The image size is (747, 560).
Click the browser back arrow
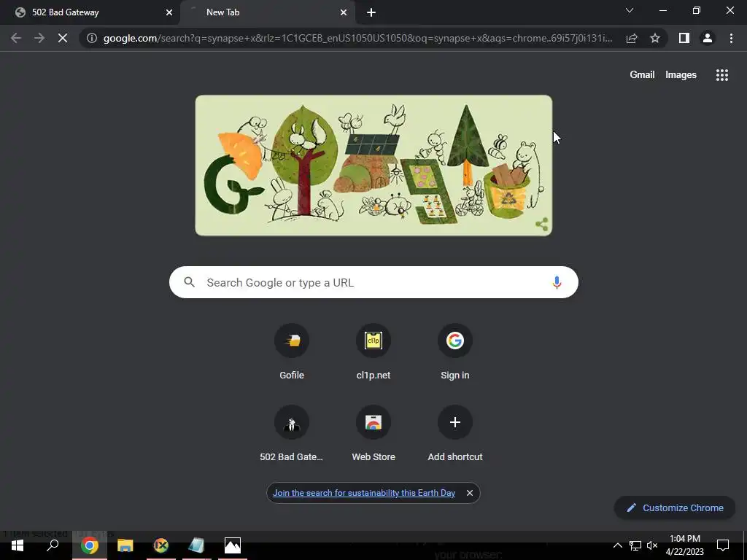click(x=16, y=38)
